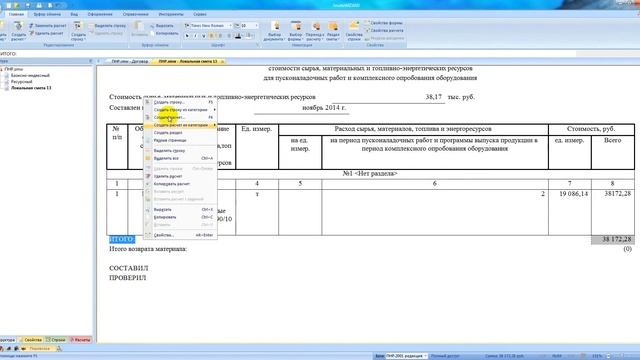Click Заменить расчет in the ribbon

coord(48,26)
